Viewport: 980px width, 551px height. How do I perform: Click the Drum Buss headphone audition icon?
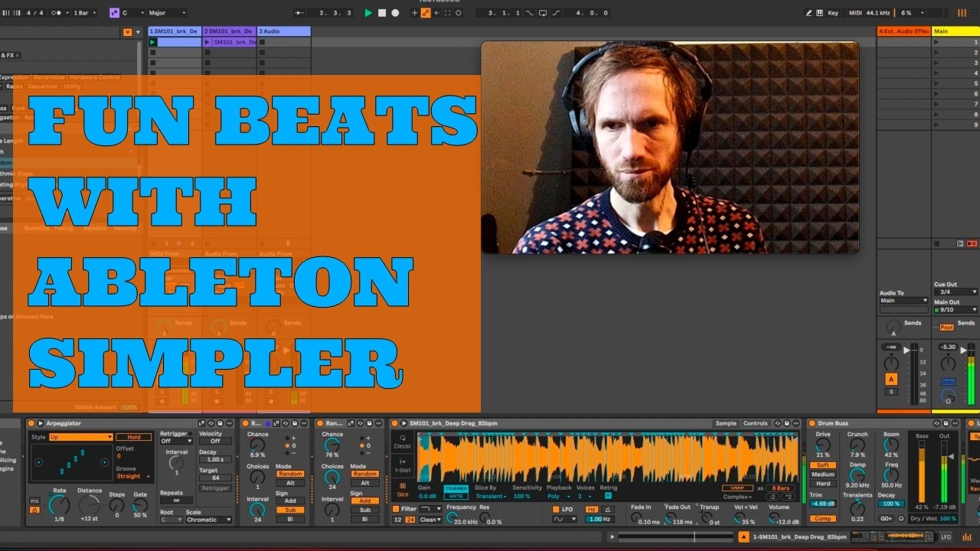[x=900, y=518]
